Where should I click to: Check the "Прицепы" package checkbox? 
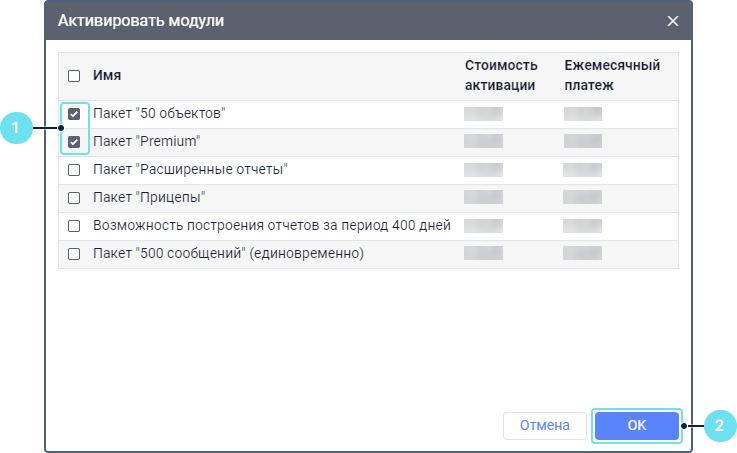[x=74, y=198]
